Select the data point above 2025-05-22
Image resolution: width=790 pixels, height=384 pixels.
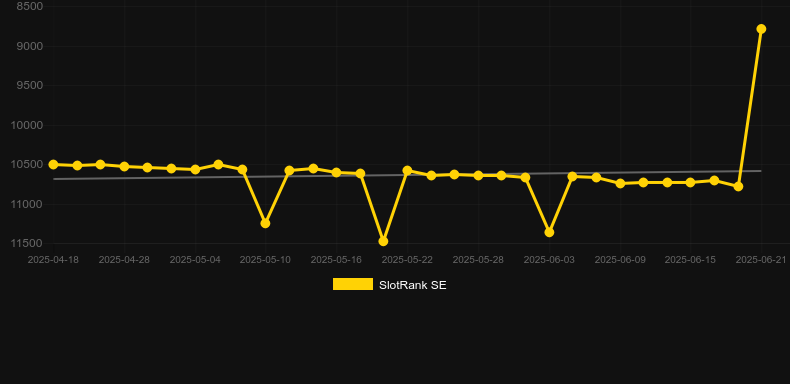coord(407,170)
